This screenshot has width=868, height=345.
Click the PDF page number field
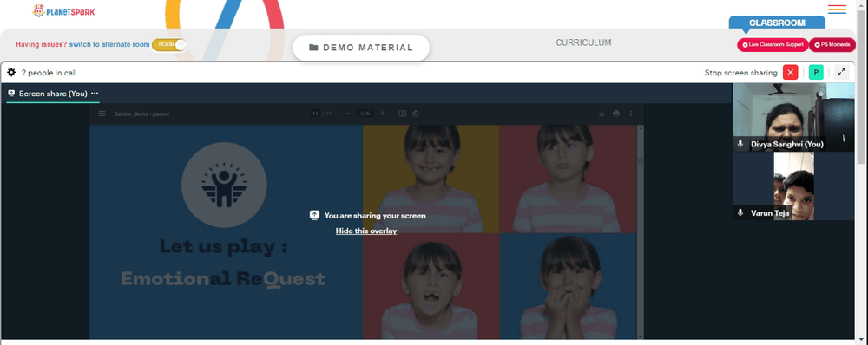(x=315, y=114)
